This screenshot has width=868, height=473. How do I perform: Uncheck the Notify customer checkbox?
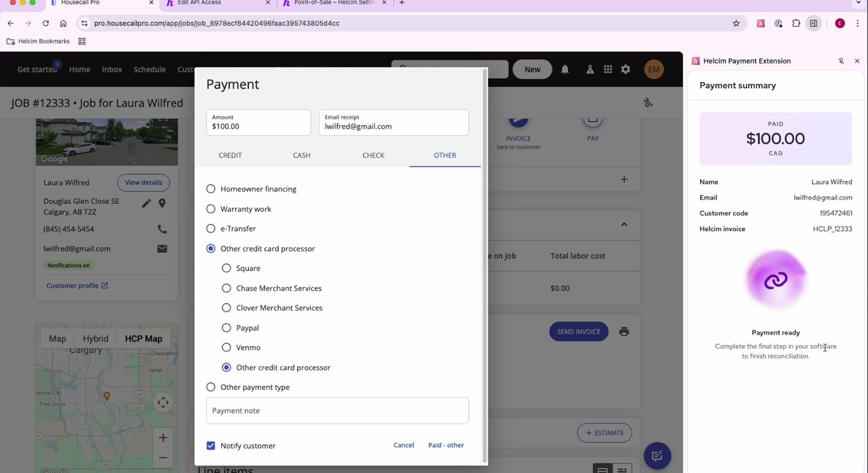[211, 446]
